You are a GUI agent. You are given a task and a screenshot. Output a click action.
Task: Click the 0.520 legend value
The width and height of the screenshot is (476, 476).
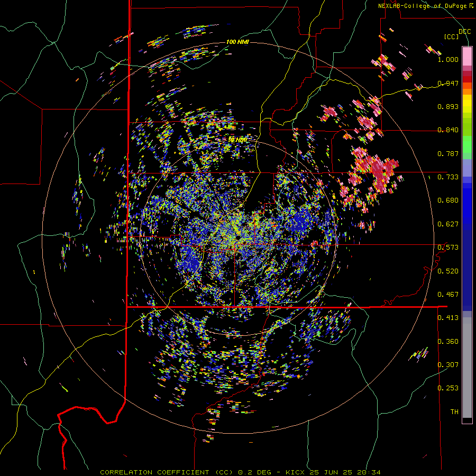[x=448, y=271]
